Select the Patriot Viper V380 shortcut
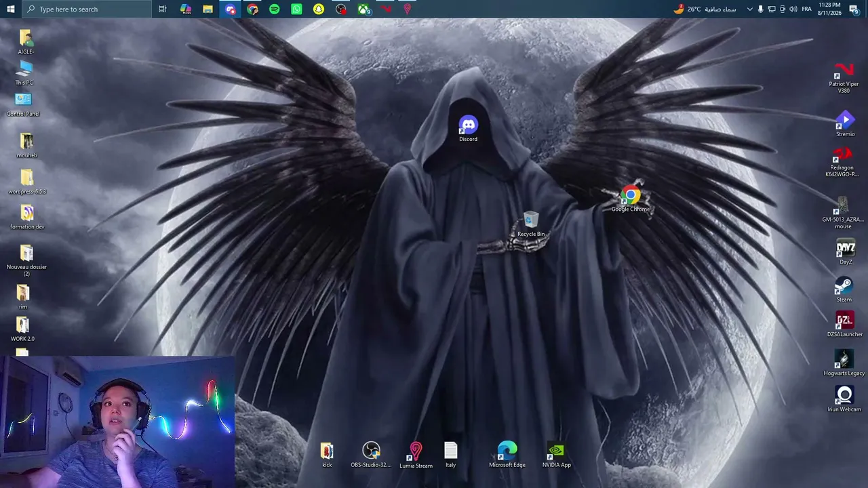This screenshot has width=868, height=488. pyautogui.click(x=844, y=78)
